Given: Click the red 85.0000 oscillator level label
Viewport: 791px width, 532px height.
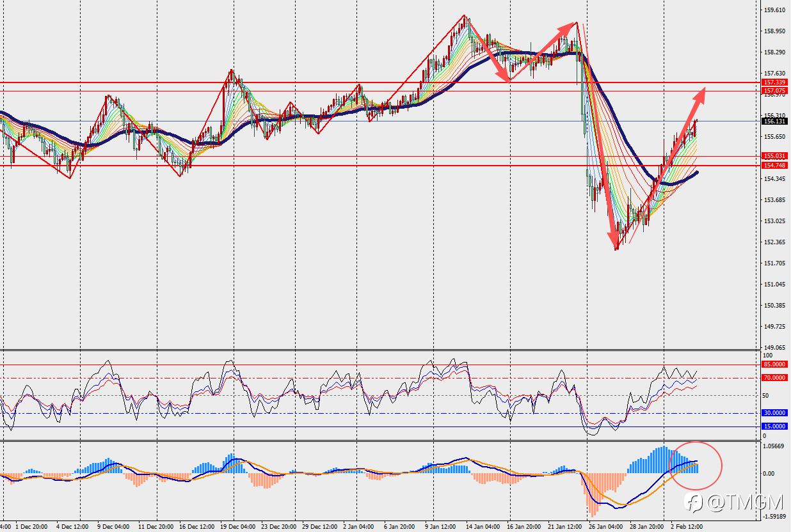Looking at the screenshot, I should 774,364.
